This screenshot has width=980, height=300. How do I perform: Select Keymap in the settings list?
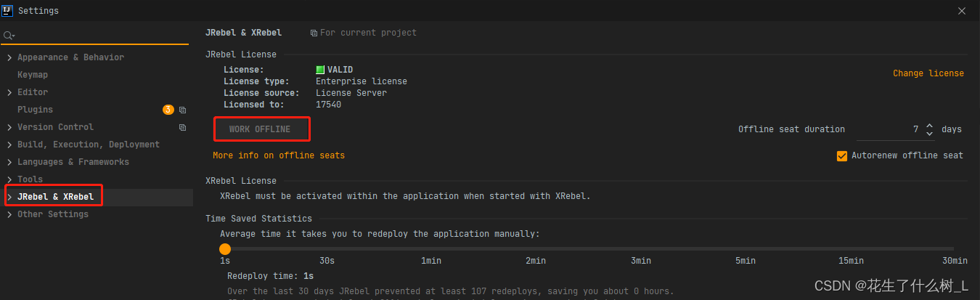click(33, 75)
